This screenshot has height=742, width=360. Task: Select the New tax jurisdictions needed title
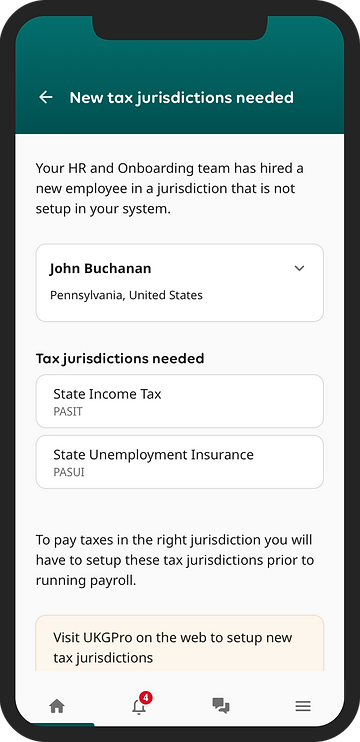[x=182, y=97]
